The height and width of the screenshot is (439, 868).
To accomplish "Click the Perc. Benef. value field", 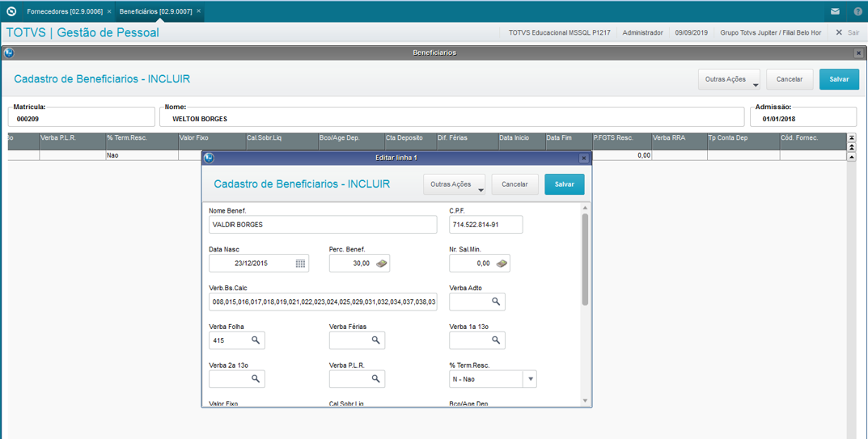I will point(359,264).
